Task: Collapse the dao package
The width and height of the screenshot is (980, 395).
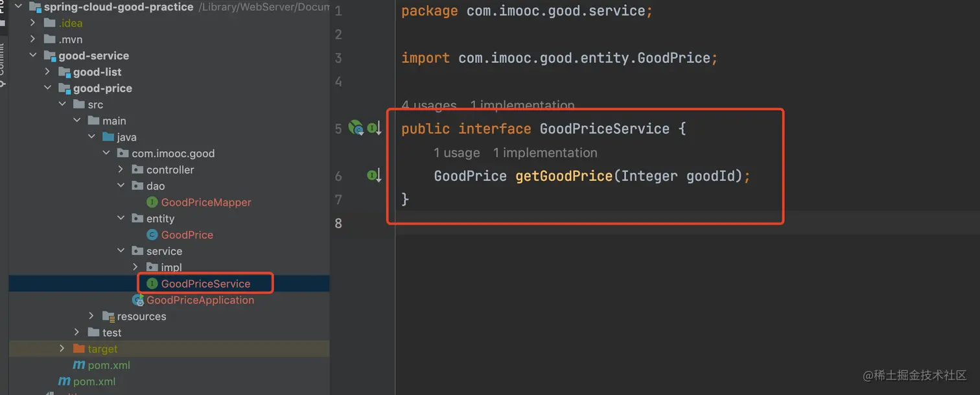Action: [121, 186]
